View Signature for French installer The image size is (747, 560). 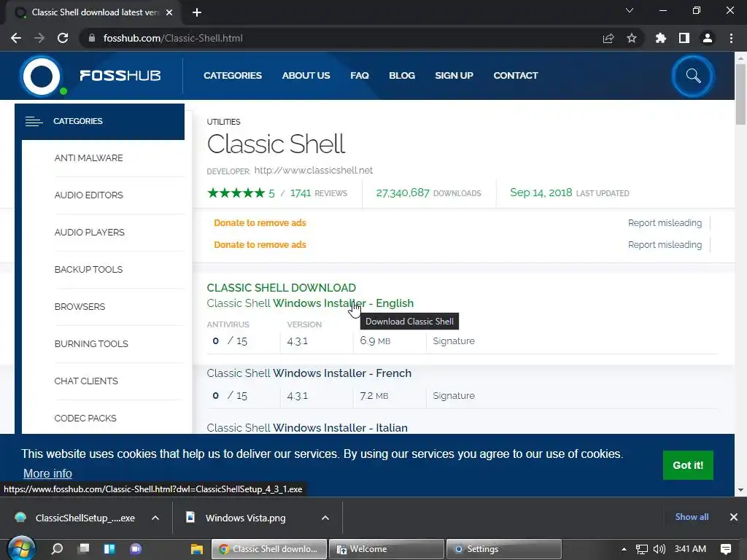coord(454,395)
